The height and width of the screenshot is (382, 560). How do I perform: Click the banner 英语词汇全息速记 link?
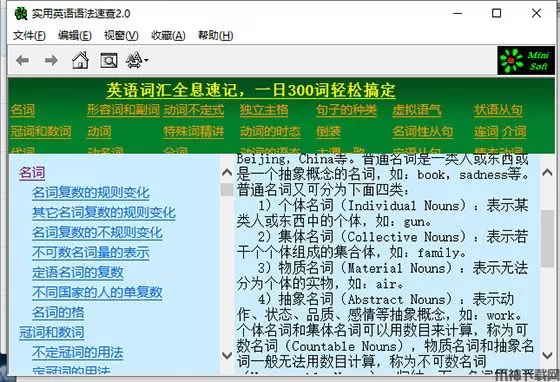pyautogui.click(x=251, y=90)
